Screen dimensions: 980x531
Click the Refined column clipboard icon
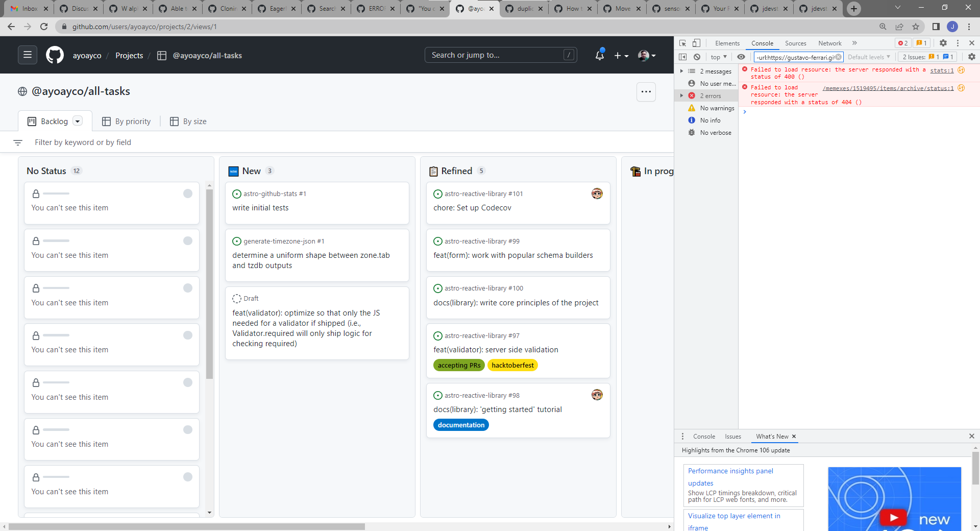[433, 171]
